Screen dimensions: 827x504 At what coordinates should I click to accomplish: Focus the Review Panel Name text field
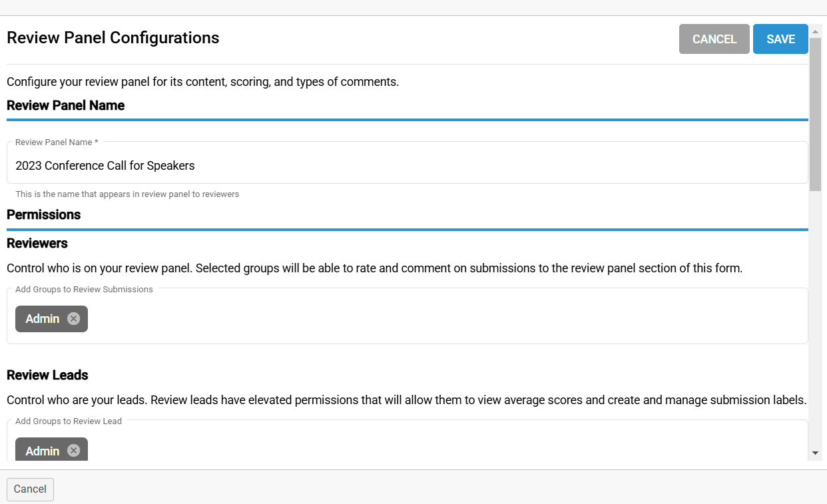406,166
